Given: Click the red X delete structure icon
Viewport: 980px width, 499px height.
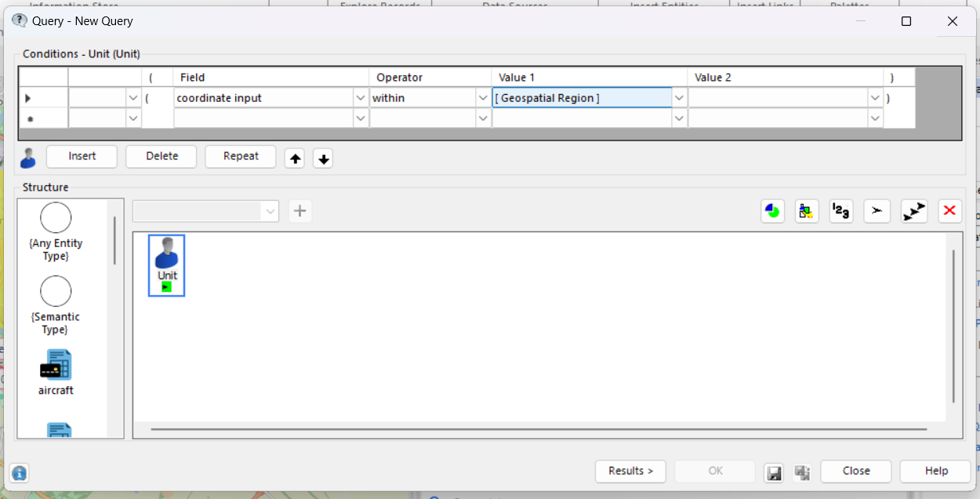Looking at the screenshot, I should point(950,211).
